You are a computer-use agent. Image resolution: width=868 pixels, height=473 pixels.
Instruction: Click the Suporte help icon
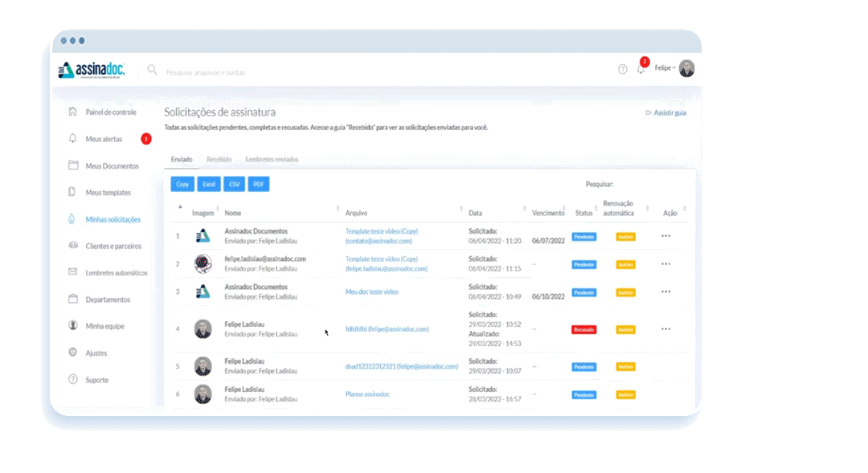73,379
